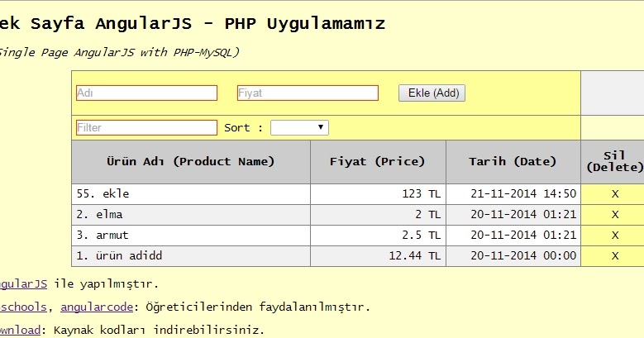This screenshot has width=644, height=338.
Task: Click the 'Single Page AngularJS with PHP-MySQL' subtitle
Action: [x=118, y=53]
